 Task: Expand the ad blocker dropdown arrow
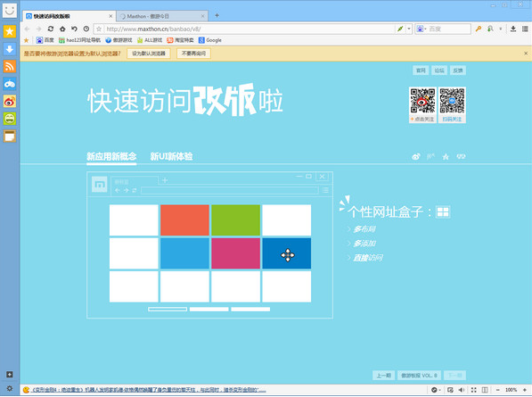coord(440,390)
